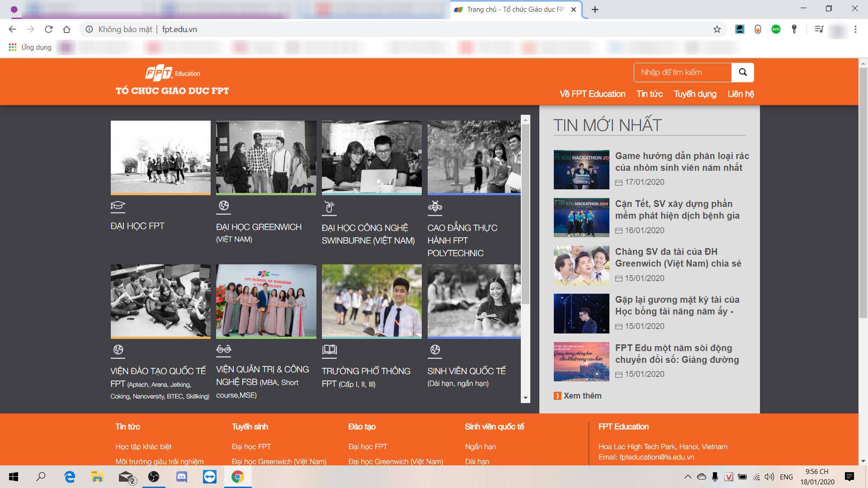Reload the page with the refresh icon
The image size is (868, 488).
(x=48, y=29)
